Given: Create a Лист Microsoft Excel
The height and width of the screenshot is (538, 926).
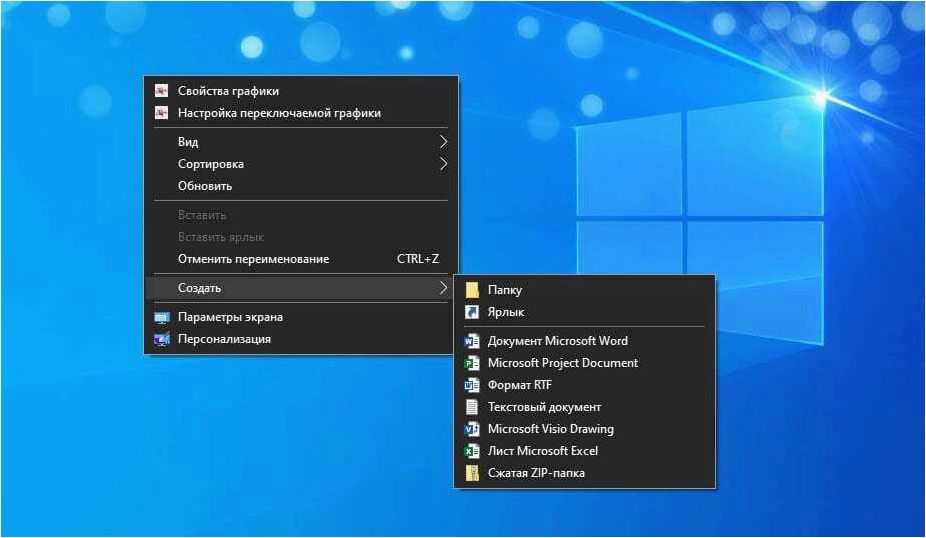Looking at the screenshot, I should pos(585,451).
